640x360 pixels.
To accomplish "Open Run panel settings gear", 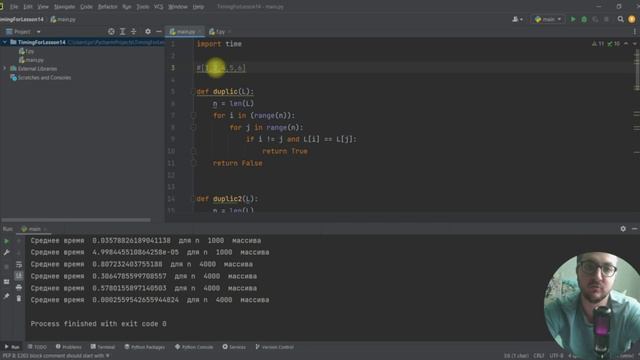I will click(x=623, y=229).
